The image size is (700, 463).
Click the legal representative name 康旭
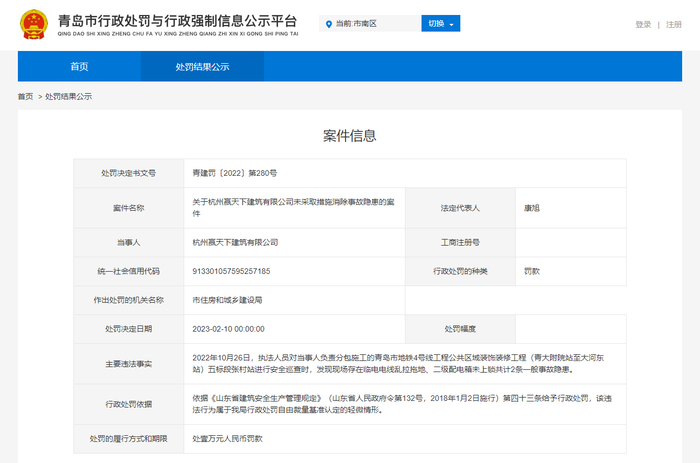532,208
